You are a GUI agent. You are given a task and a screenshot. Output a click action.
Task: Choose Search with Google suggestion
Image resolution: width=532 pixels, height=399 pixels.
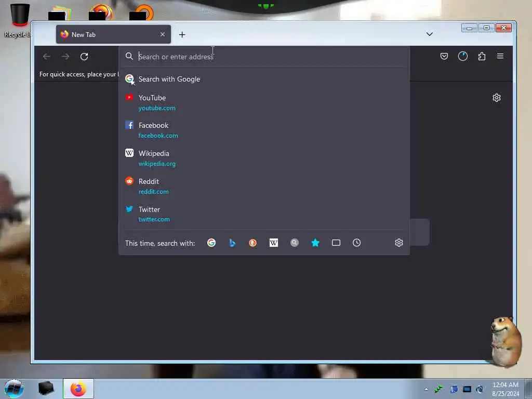tap(264, 79)
